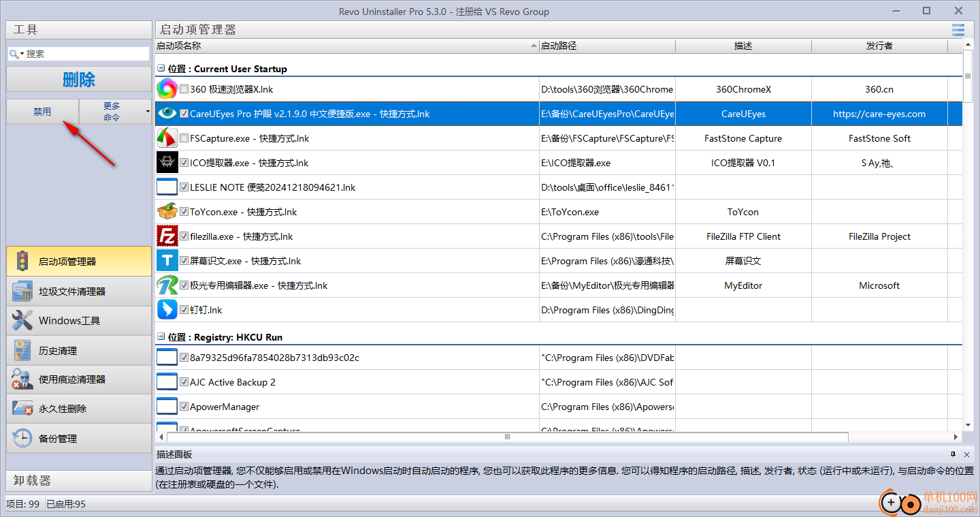Click the AJC Active Backup 2 icon
The height and width of the screenshot is (517, 980).
167,382
